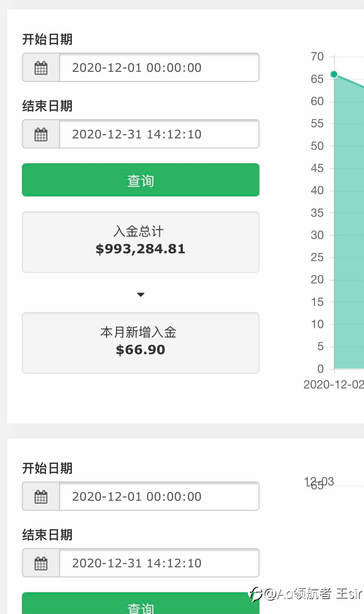
Task: Click the chart data point near 65
Action: [x=334, y=74]
